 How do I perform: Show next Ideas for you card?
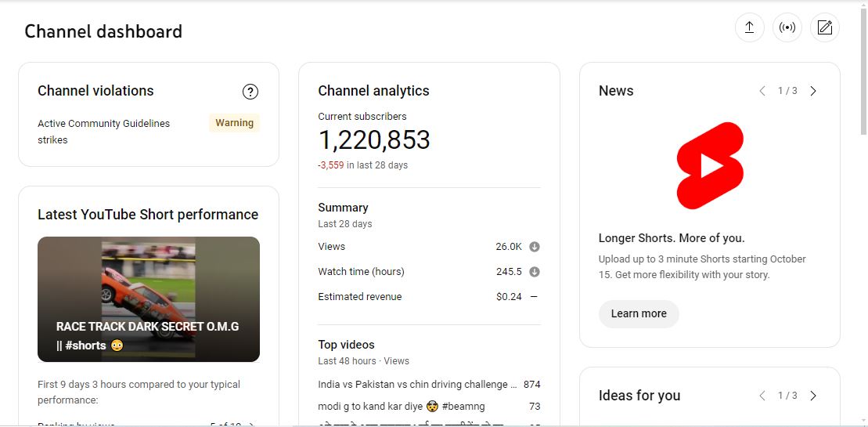point(813,396)
